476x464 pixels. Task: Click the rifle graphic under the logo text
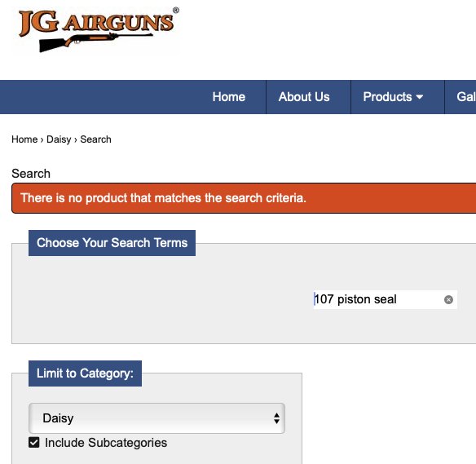[x=95, y=42]
